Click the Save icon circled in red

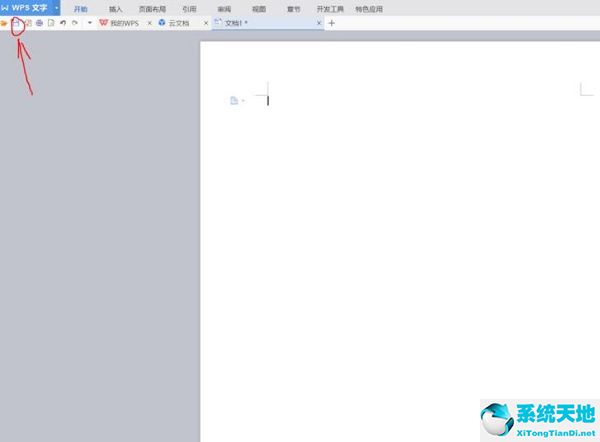click(16, 22)
